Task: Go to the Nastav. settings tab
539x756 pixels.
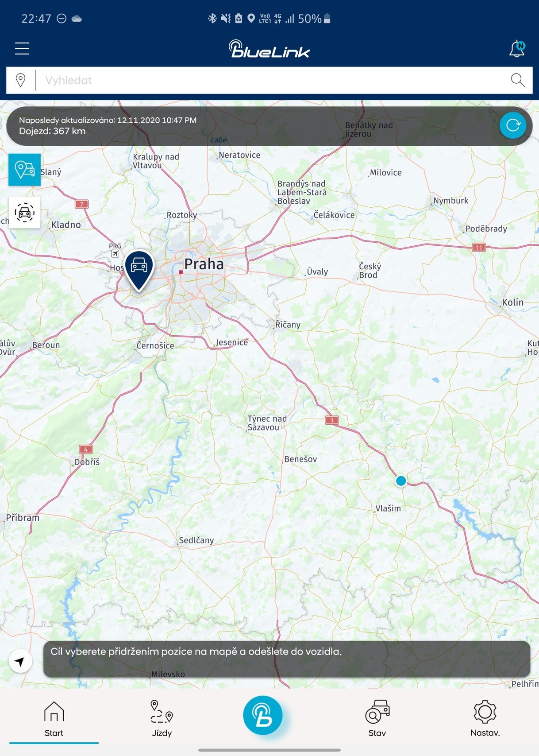Action: click(x=485, y=719)
